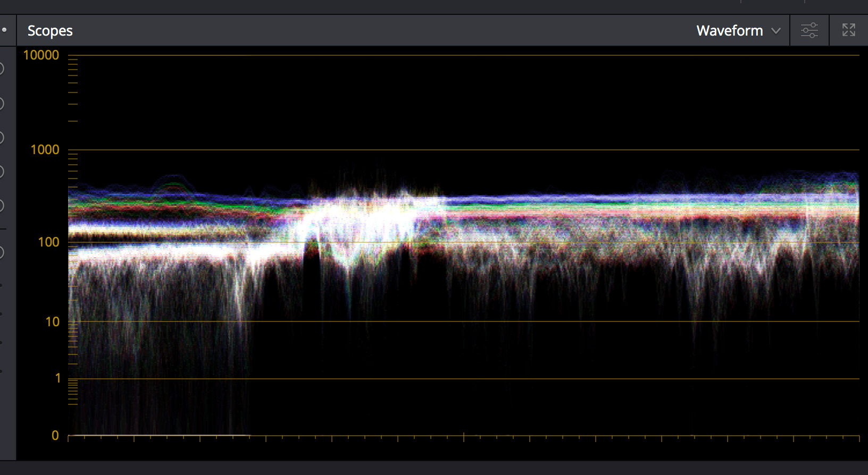Expand the Scopes panel with the arrows icon
Viewport: 868px width, 475px height.
[848, 30]
